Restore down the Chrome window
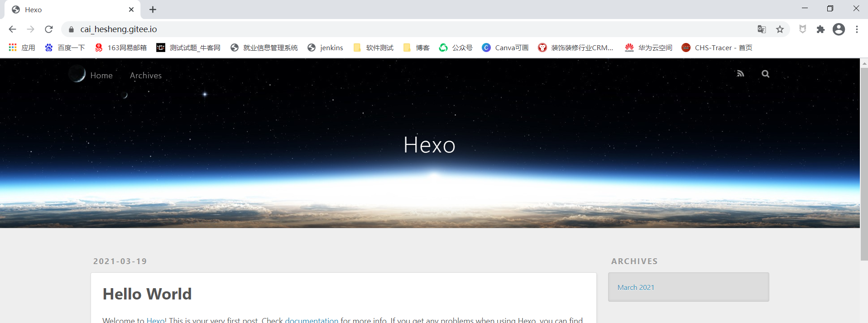This screenshot has width=868, height=323. tap(830, 9)
